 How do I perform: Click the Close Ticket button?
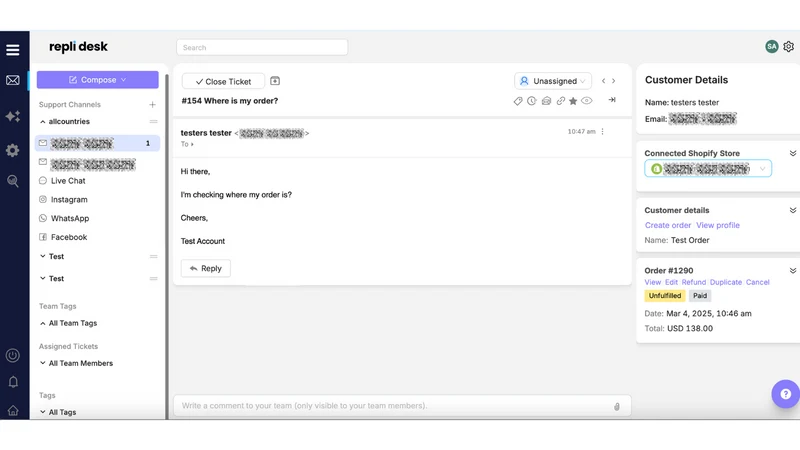[223, 81]
